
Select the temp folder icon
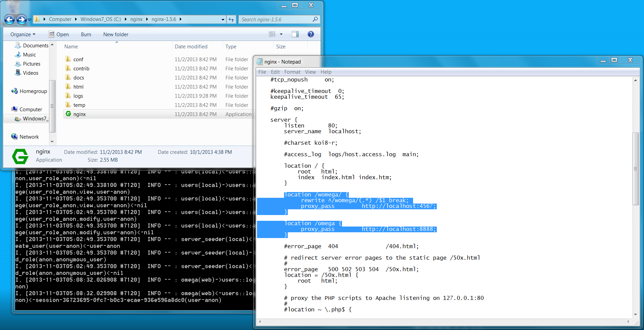[68, 105]
